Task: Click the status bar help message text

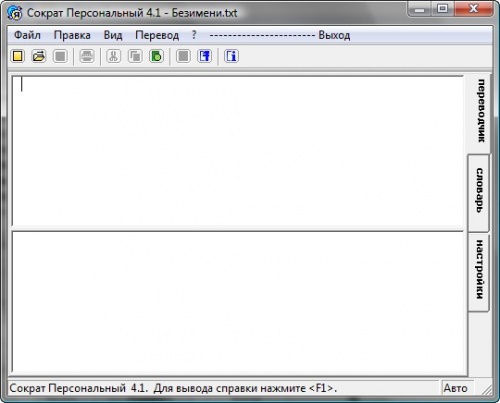Action: (173, 388)
